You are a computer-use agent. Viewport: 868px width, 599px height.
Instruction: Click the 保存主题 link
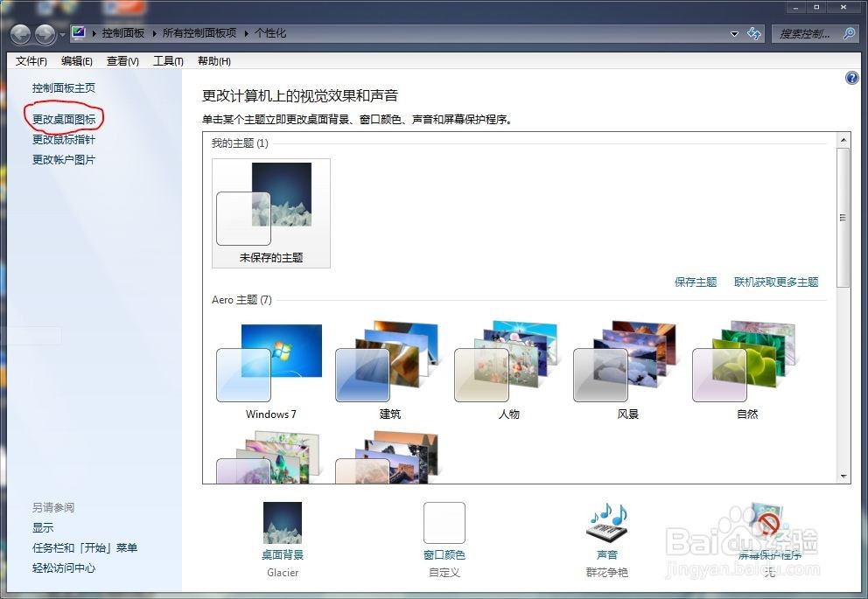[x=695, y=282]
